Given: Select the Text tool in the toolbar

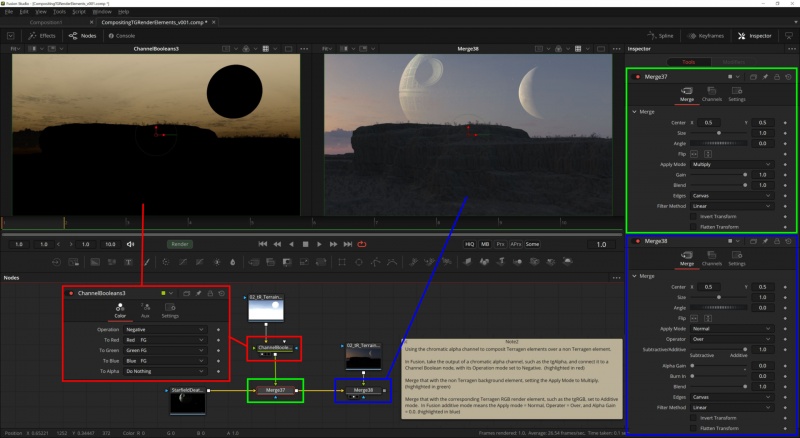Looking at the screenshot, I should pyautogui.click(x=129, y=262).
